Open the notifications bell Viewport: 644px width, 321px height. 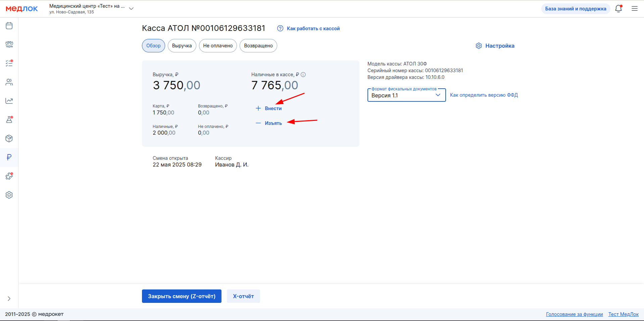(618, 9)
